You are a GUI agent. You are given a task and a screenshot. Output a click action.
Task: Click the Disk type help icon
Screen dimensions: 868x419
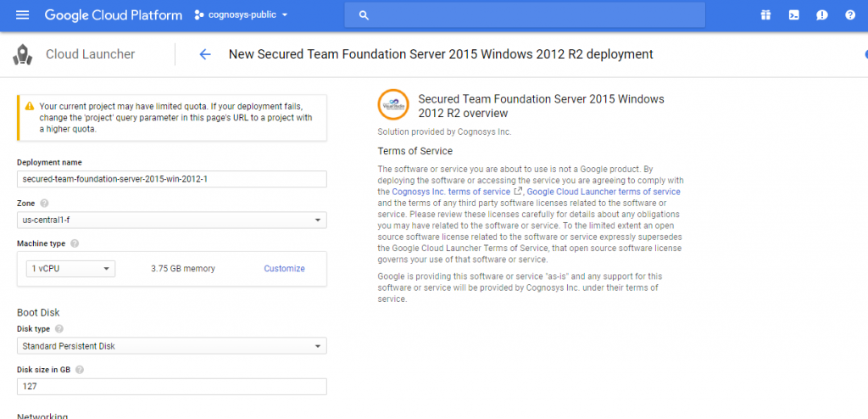click(59, 328)
